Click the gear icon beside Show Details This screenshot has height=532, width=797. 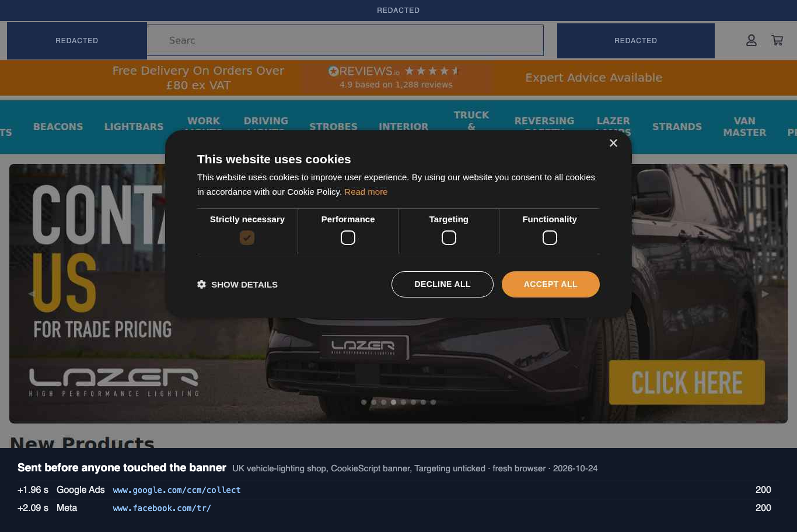point(202,284)
